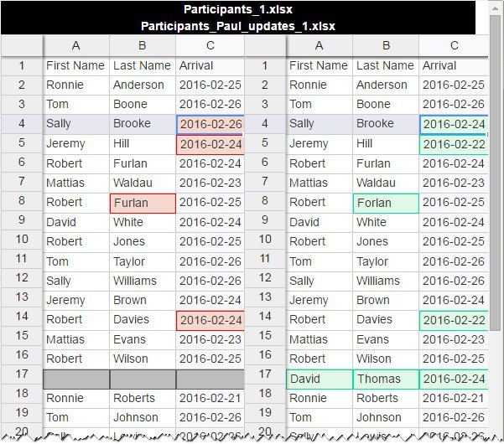This screenshot has height=444, width=504.
Task: Select the green highlighted Forlan cell
Action: [386, 203]
